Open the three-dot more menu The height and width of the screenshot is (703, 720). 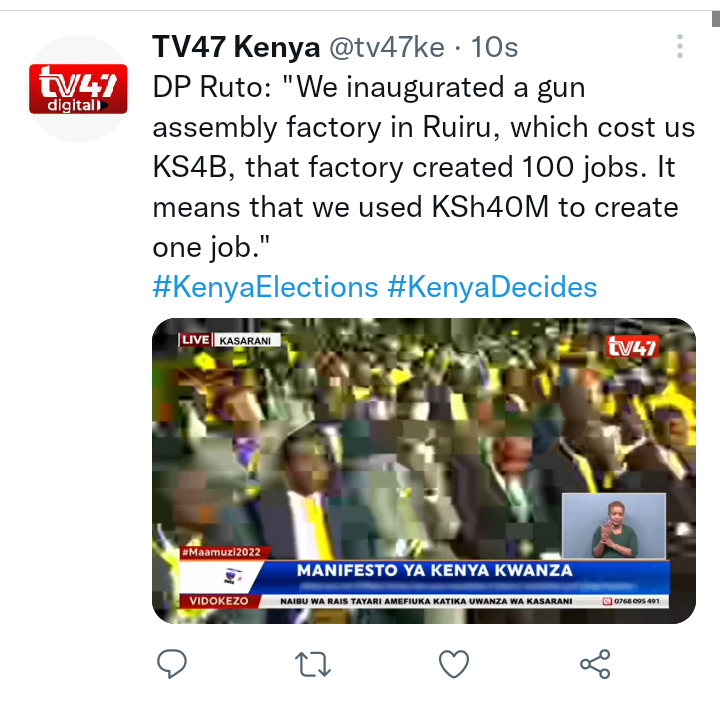[x=680, y=46]
